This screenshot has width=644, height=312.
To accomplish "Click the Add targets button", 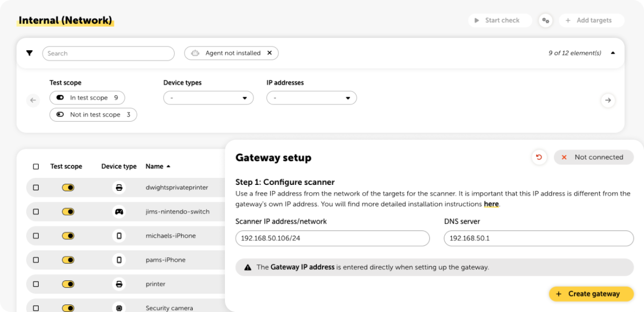I will coord(592,21).
